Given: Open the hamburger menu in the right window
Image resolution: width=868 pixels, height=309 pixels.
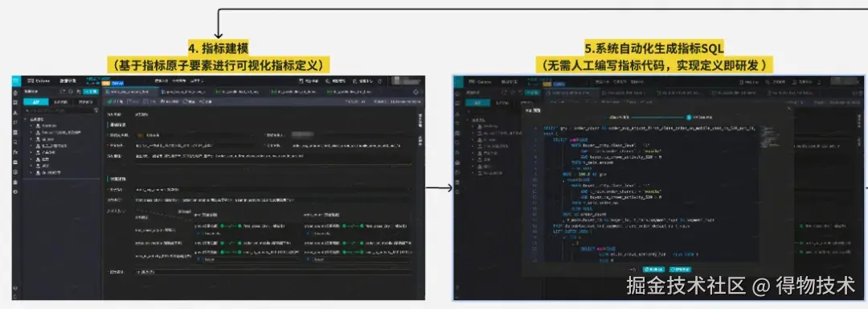Looking at the screenshot, I should click(x=458, y=81).
